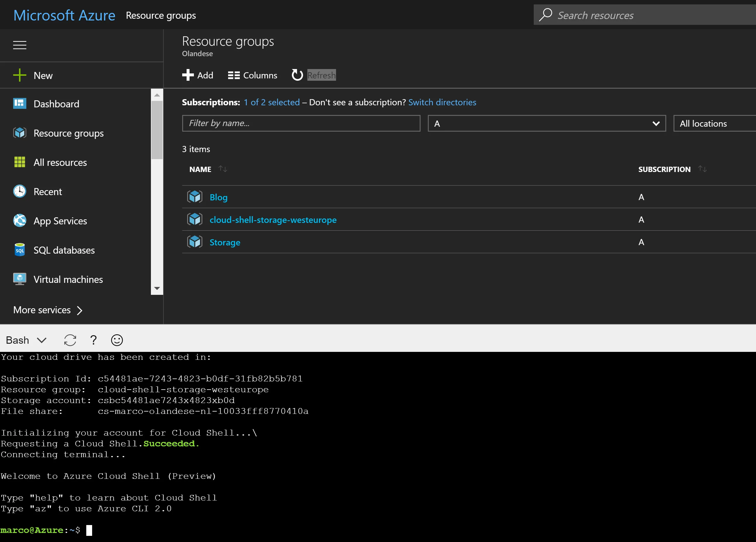Click the Columns layout icon
This screenshot has width=756, height=542.
tap(234, 75)
